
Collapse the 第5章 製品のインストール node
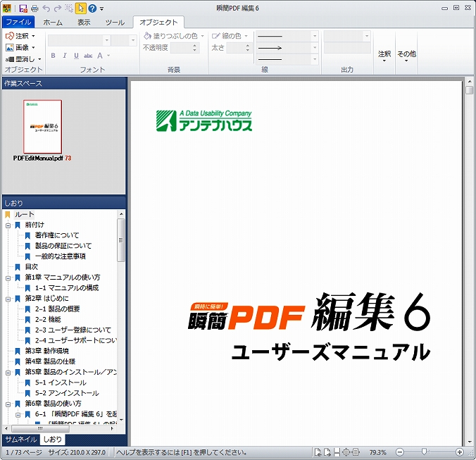[8, 372]
